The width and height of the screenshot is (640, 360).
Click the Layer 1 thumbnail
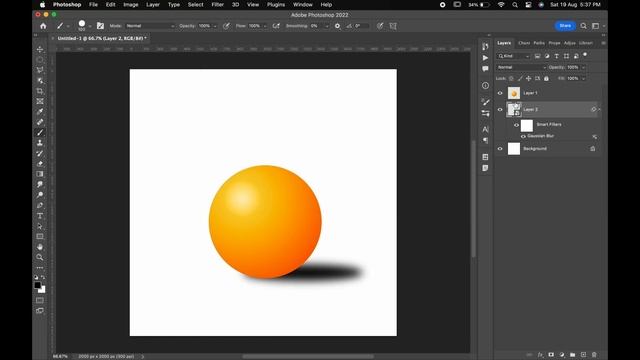tap(514, 93)
